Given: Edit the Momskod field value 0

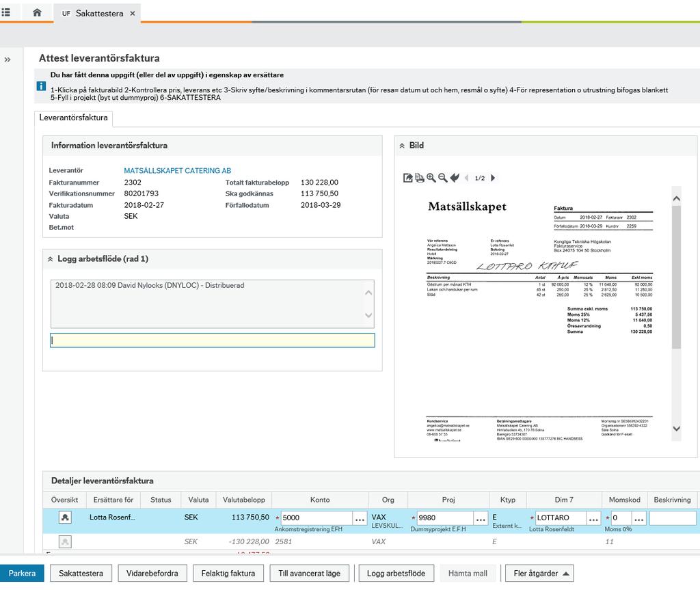Looking at the screenshot, I should click(x=621, y=518).
